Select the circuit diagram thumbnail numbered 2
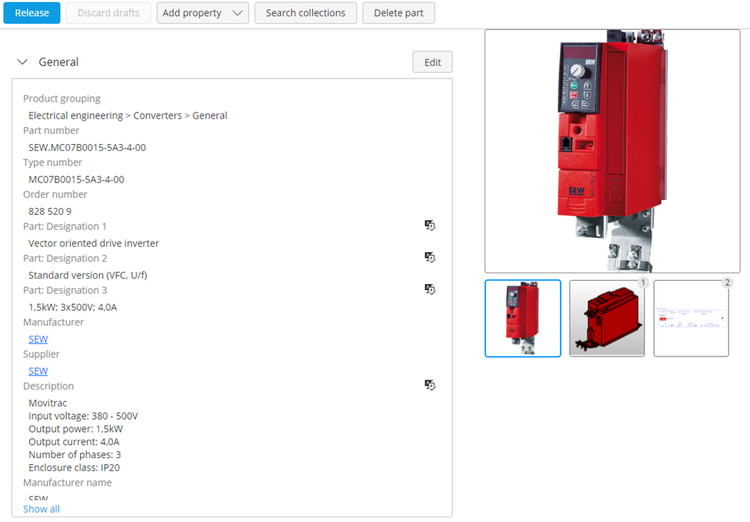This screenshot has height=522, width=750. 691,318
